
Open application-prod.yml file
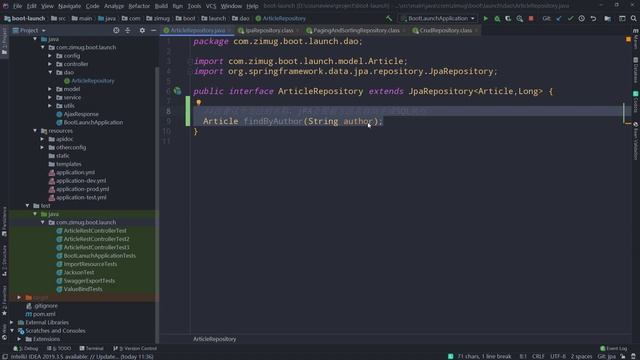[x=82, y=189]
